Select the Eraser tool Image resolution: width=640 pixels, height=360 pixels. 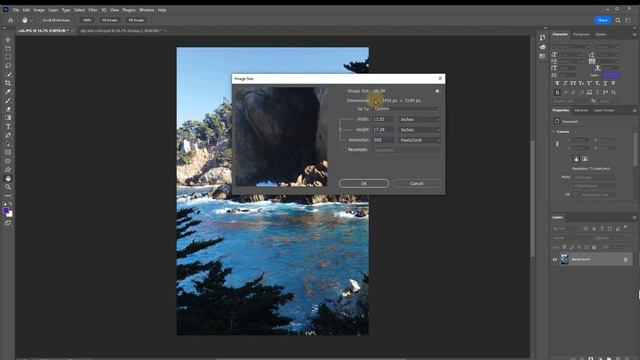pyautogui.click(x=8, y=109)
